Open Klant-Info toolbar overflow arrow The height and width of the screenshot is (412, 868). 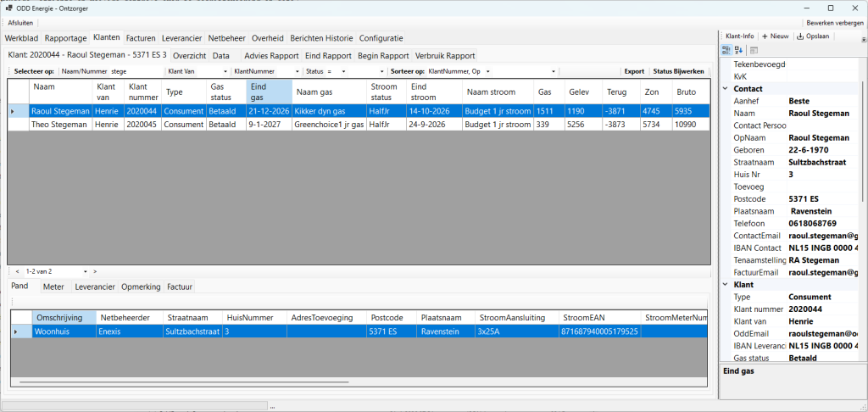pos(864,40)
